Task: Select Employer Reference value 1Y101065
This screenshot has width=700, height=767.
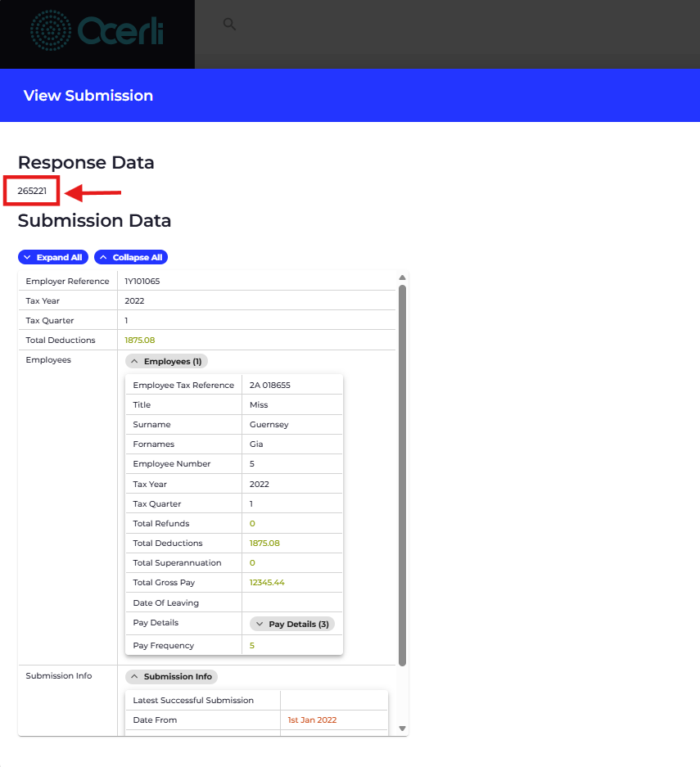Action: [142, 282]
